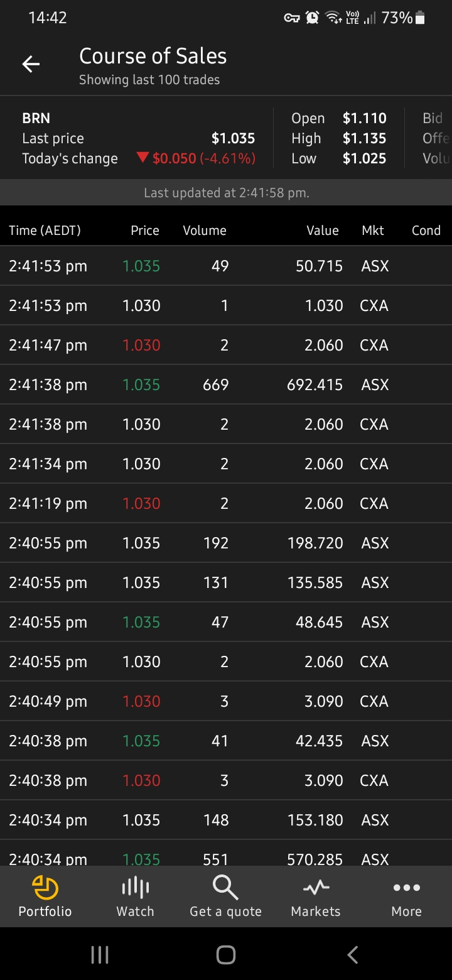This screenshot has width=452, height=980.
Task: Tap the More three-dots icon
Action: coord(406,888)
